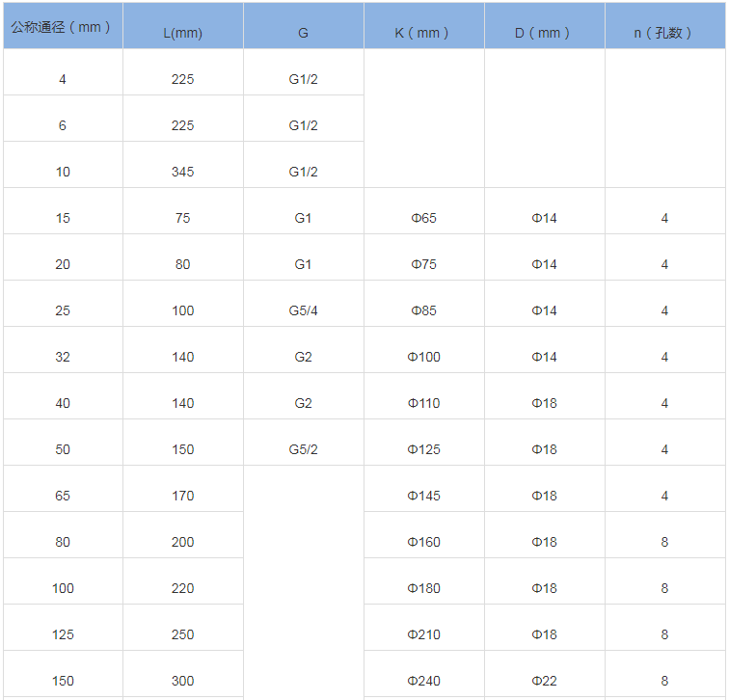
Task: Click the Φ160 value cell
Action: point(424,542)
